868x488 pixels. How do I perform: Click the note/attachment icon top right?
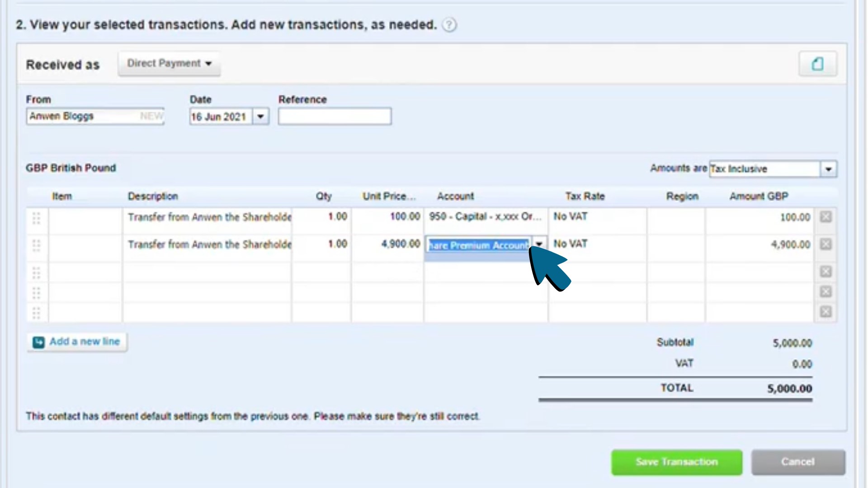click(x=817, y=63)
